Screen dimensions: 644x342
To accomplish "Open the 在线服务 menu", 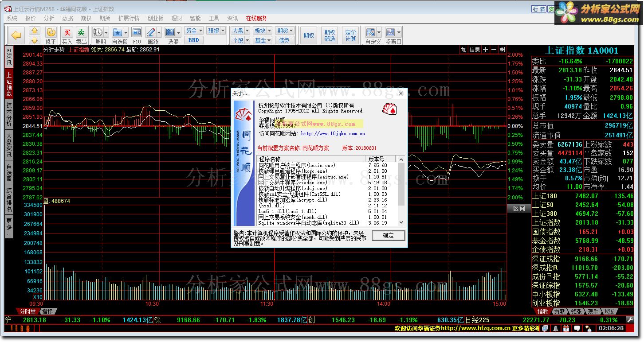I will tap(256, 18).
